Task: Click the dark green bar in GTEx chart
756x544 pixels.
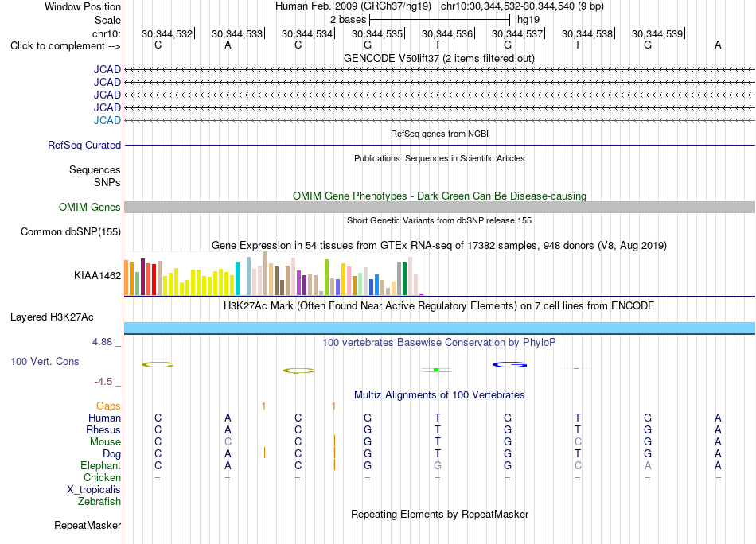Action: click(x=404, y=278)
